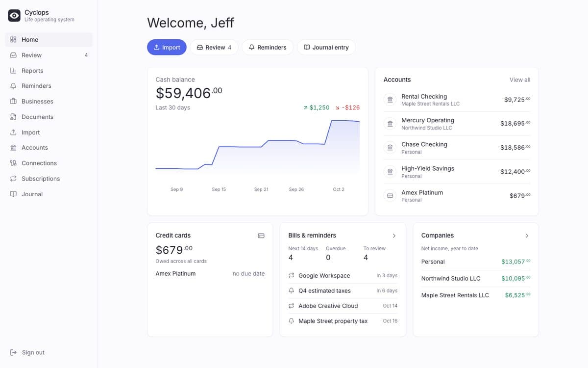Open Reminders in the sidebar
Screen dimensions: 588x368
coord(49,86)
